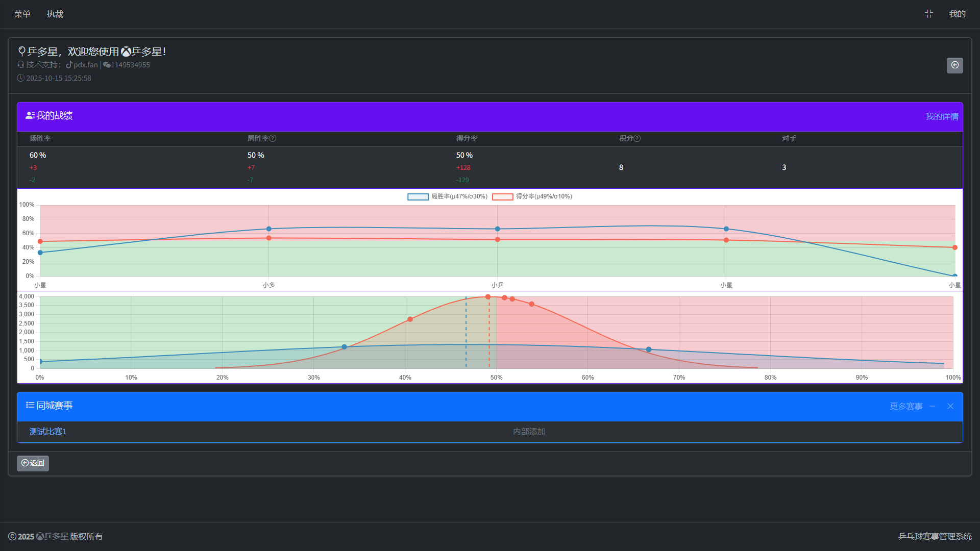
Task: Click the TikTok pdx.fan support icon
Action: point(69,65)
